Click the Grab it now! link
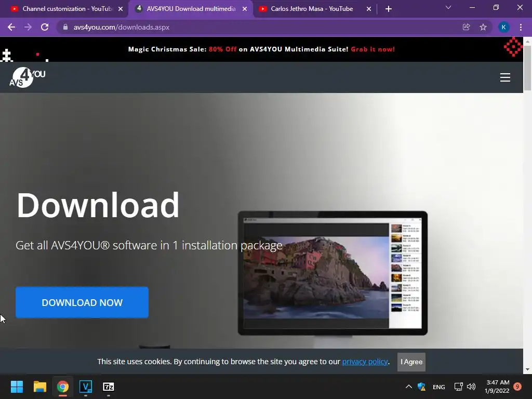The image size is (532, 399). [x=373, y=49]
